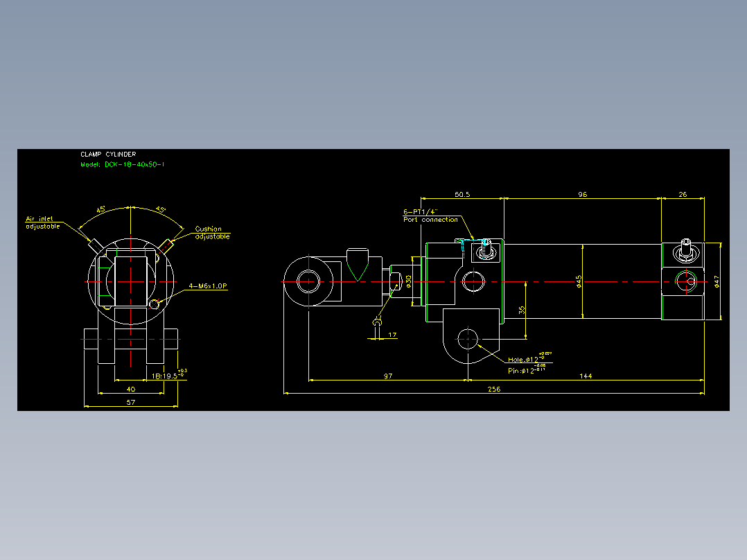Screen dimensions: 747x560
Task: Click the ø30 rod diameter dimension
Action: [x=409, y=281]
